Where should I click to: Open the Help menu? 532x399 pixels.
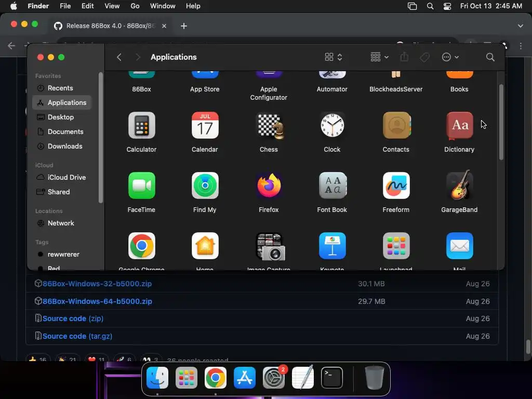(x=193, y=6)
